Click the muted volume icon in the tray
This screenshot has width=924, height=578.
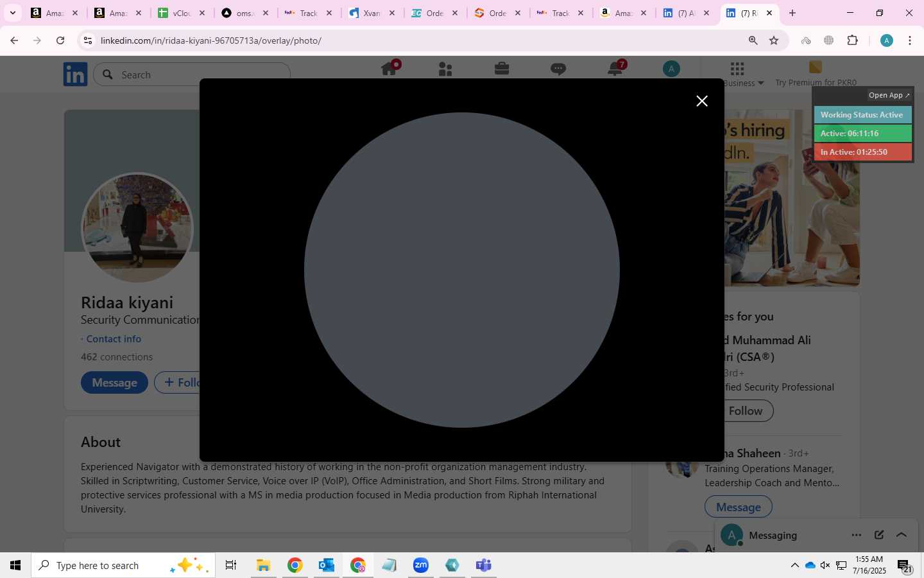825,565
